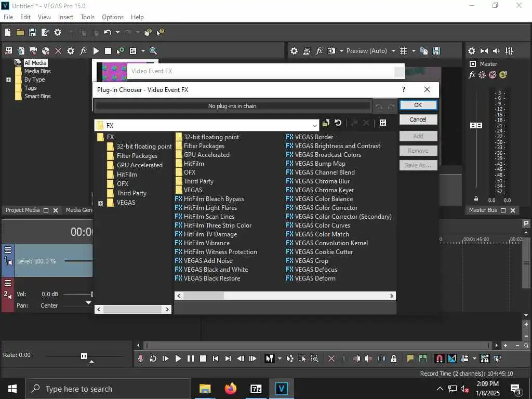Click Split Screen View icon in preview toolbar

pyautogui.click(x=331, y=51)
